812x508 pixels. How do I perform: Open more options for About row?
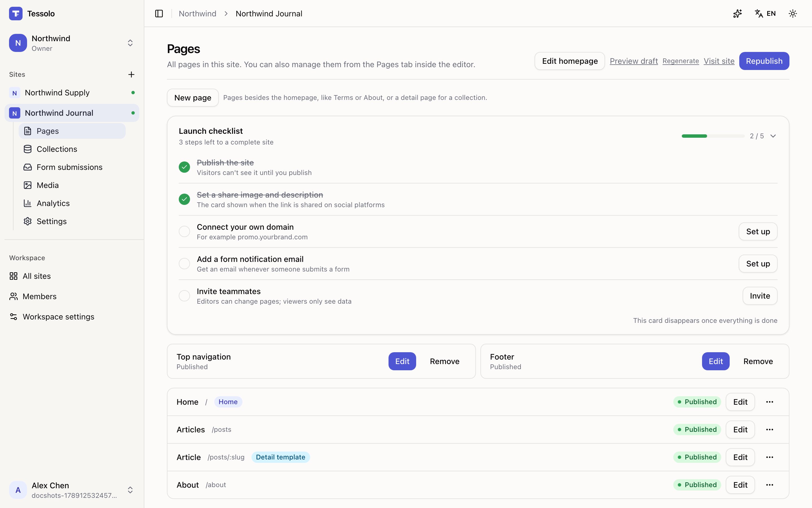coord(770,485)
